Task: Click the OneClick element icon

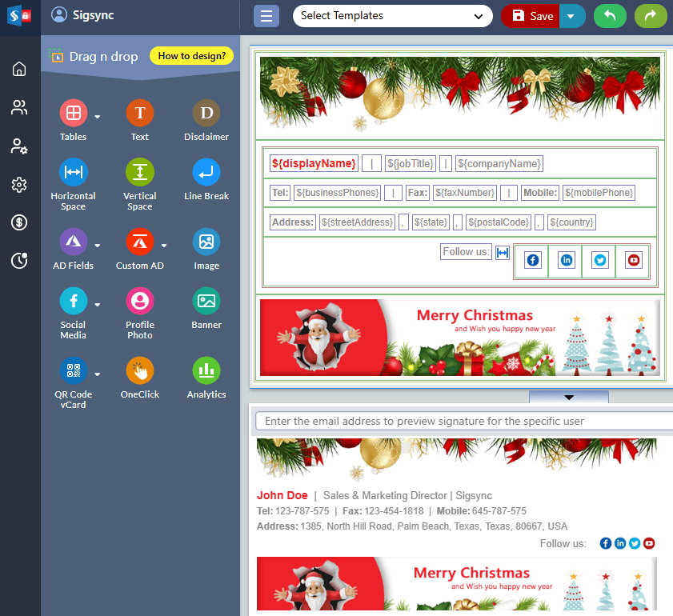Action: point(139,371)
